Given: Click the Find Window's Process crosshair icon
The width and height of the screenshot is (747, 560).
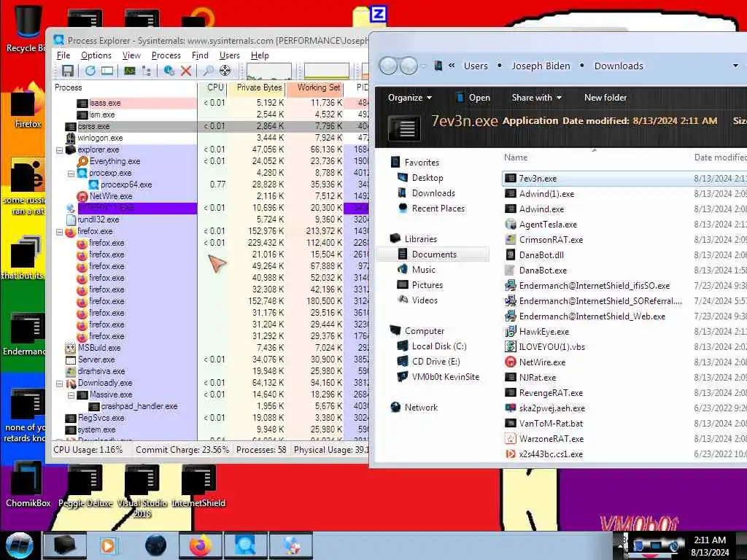Looking at the screenshot, I should 225,71.
